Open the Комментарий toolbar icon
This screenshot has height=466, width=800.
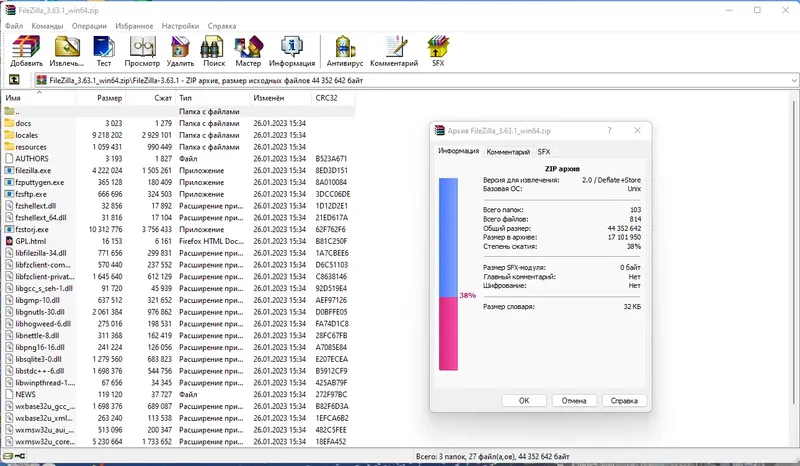(394, 51)
